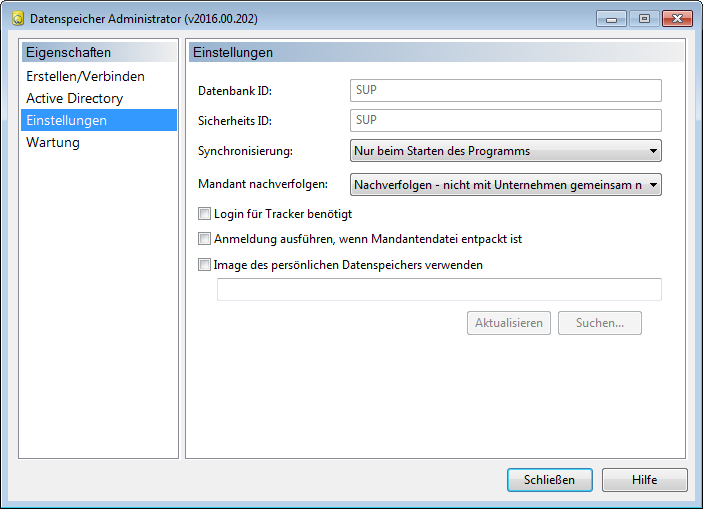
Task: Toggle Anmeldung ausführen, wenn Mandantendatei entpackt ist
Action: pyautogui.click(x=204, y=239)
